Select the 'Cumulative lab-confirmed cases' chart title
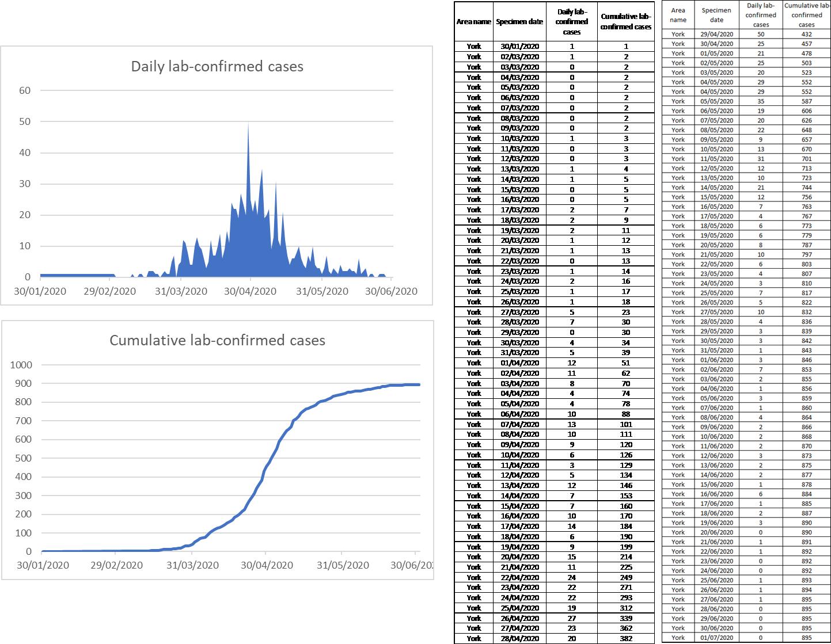Viewport: 831px width, 644px height. click(x=217, y=340)
